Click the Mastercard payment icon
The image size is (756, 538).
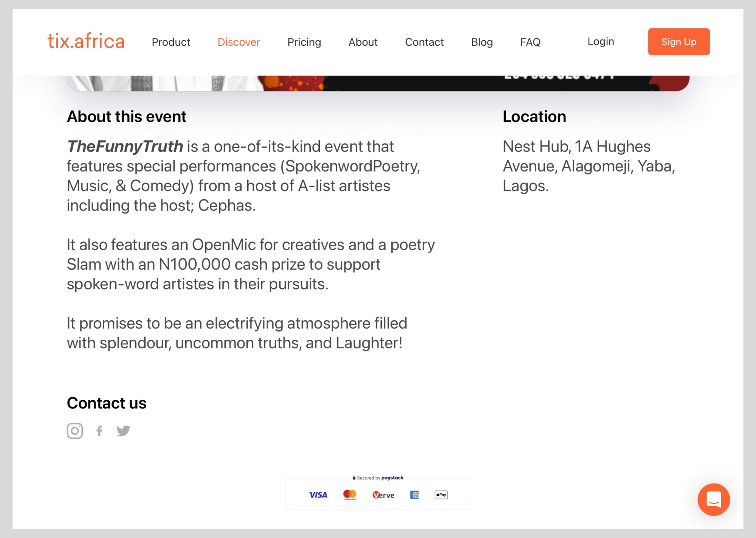pyautogui.click(x=350, y=494)
